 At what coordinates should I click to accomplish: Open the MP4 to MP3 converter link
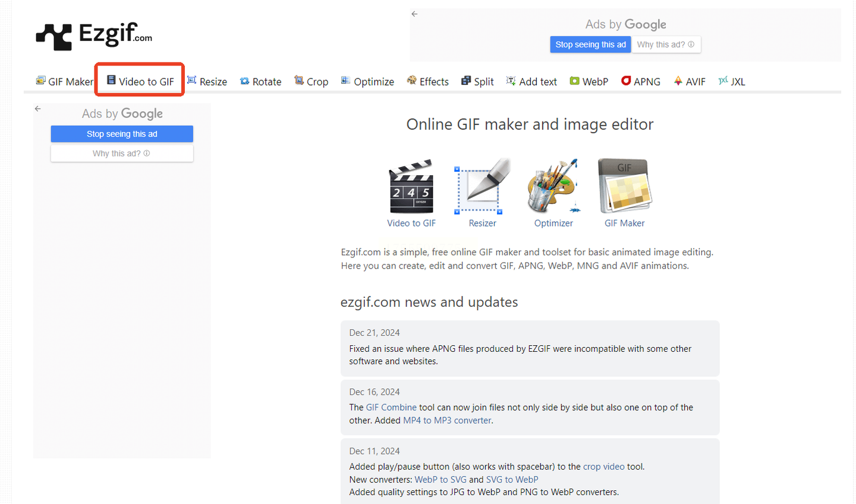pyautogui.click(x=447, y=420)
